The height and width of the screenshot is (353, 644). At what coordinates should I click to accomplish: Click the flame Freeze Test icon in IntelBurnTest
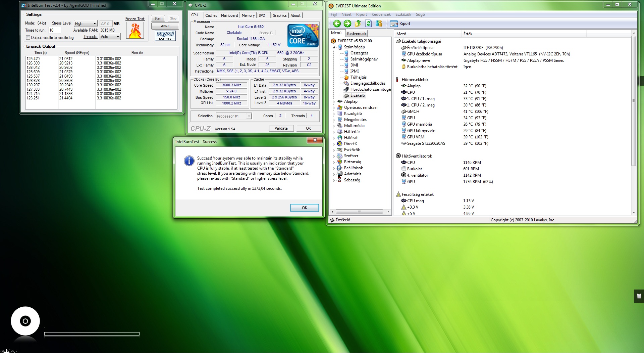click(135, 30)
